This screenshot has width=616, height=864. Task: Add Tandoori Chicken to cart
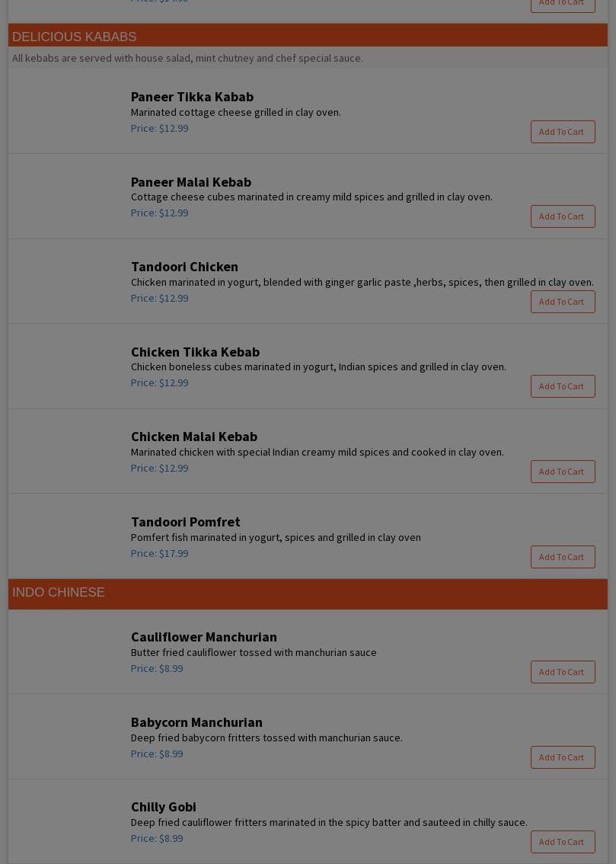coord(562,302)
